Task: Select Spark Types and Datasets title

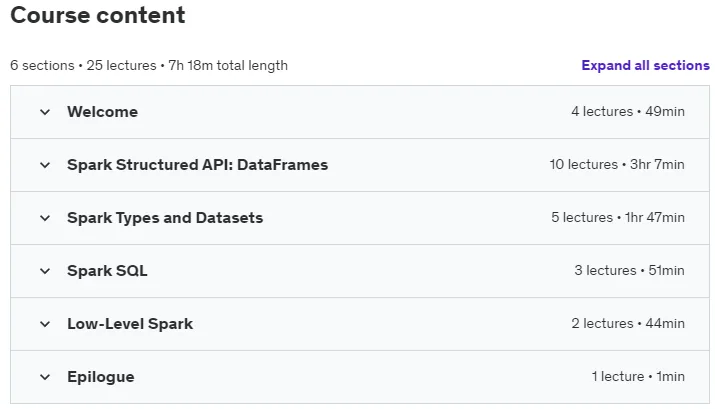Action: (x=165, y=218)
